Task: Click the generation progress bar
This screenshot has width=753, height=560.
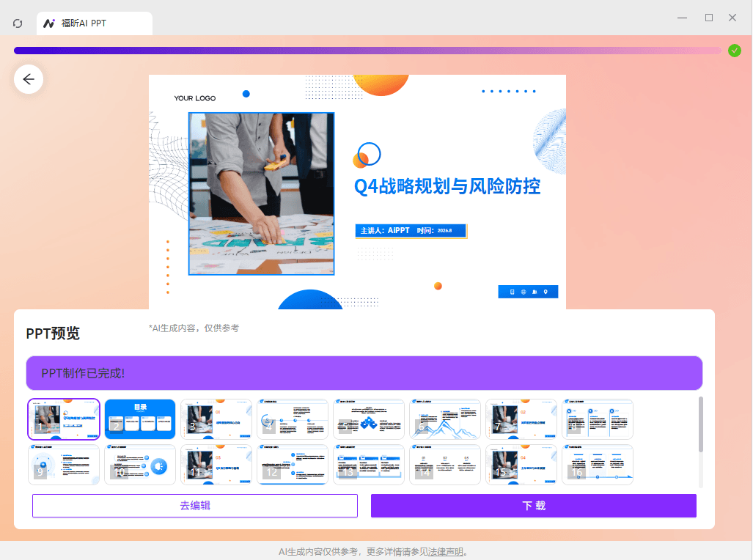Action: 367,51
